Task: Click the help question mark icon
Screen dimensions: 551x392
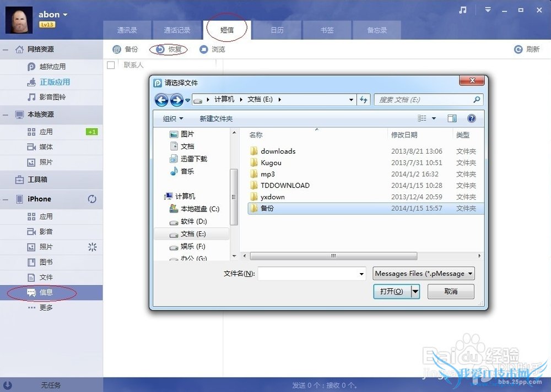Action: click(x=472, y=118)
